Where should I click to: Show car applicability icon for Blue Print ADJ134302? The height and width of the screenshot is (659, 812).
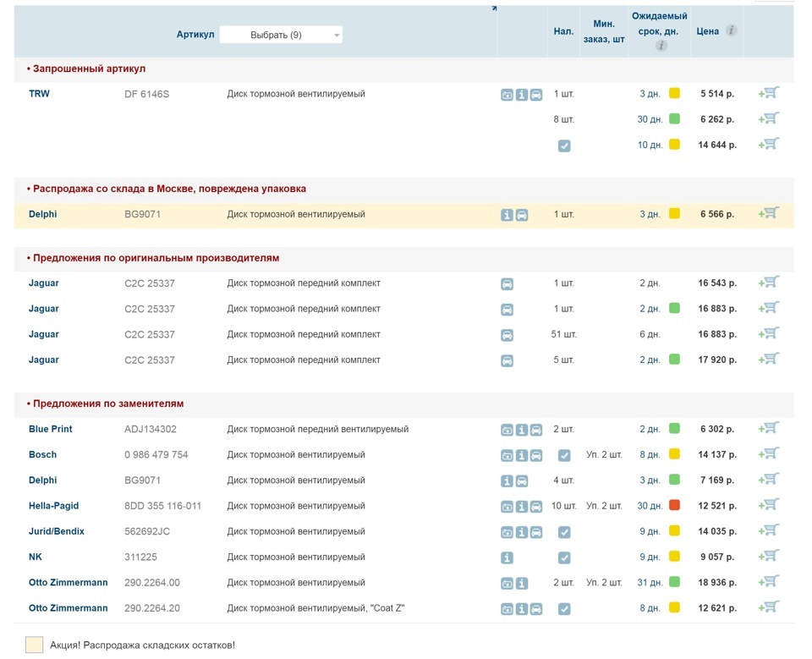click(536, 430)
